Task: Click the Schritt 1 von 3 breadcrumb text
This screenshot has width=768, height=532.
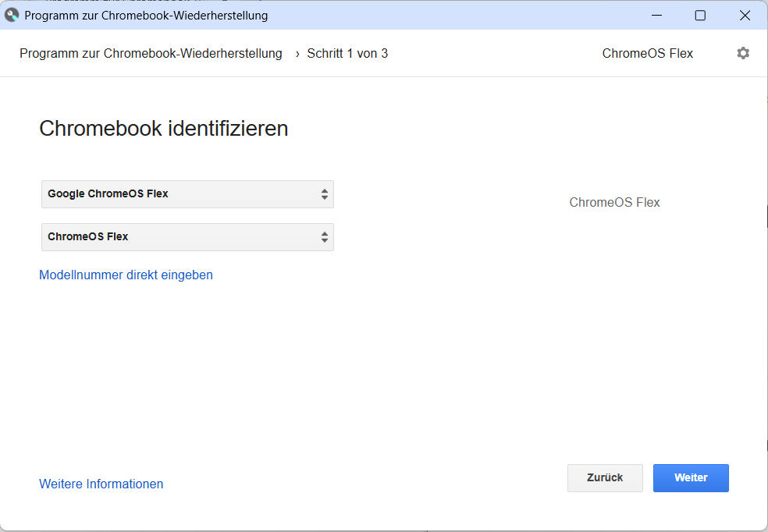Action: (347, 53)
